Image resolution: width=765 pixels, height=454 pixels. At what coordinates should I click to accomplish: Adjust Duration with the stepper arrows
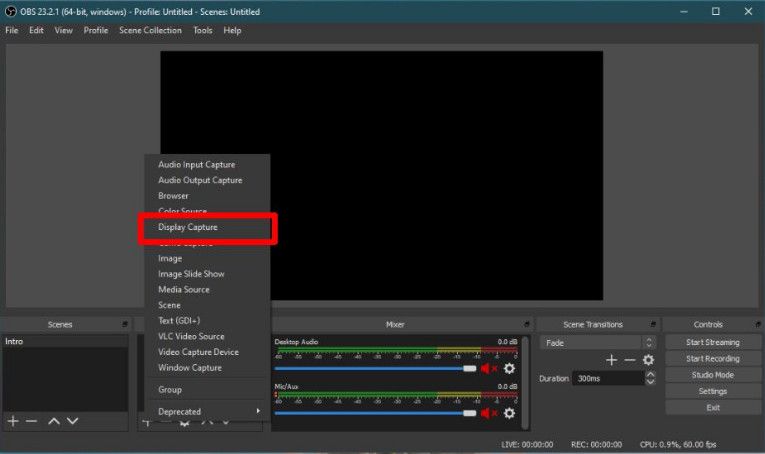pyautogui.click(x=651, y=379)
